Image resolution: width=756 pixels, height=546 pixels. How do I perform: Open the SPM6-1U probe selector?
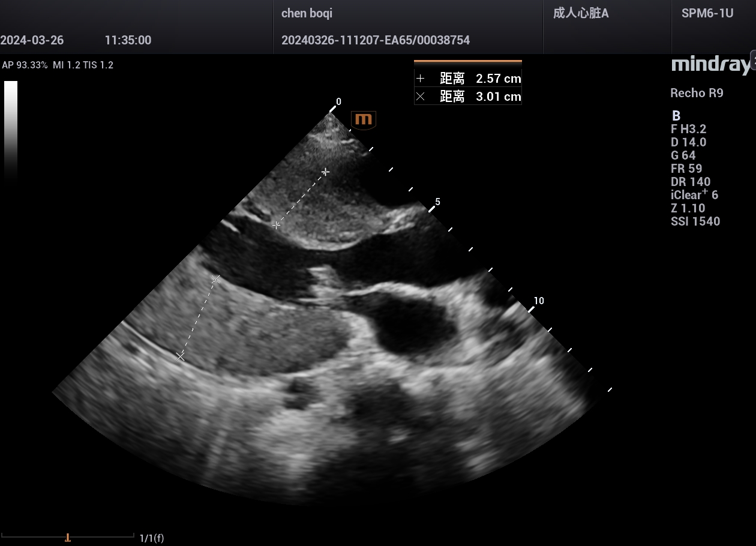pyautogui.click(x=707, y=13)
